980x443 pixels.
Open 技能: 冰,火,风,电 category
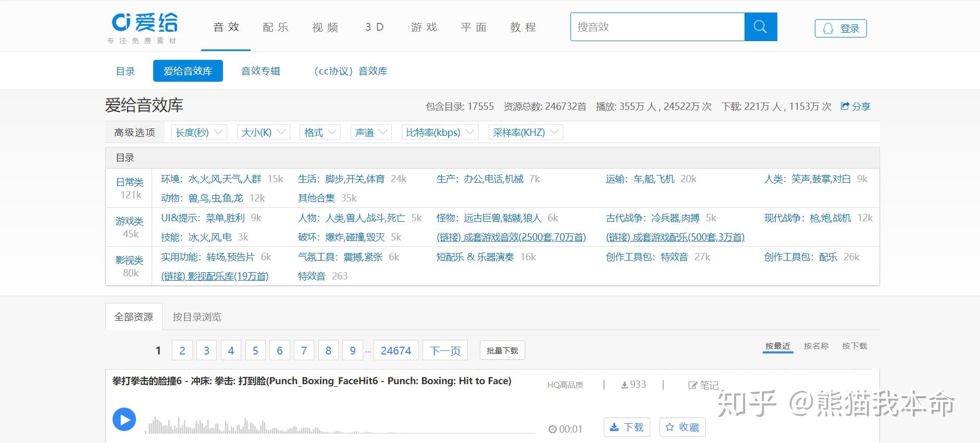pyautogui.click(x=196, y=237)
